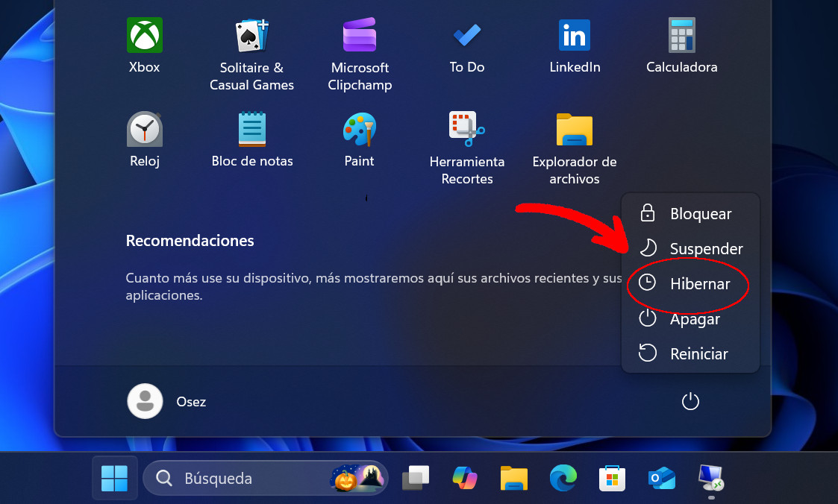Choose Apagar to shut down
The image size is (838, 504).
[695, 318]
